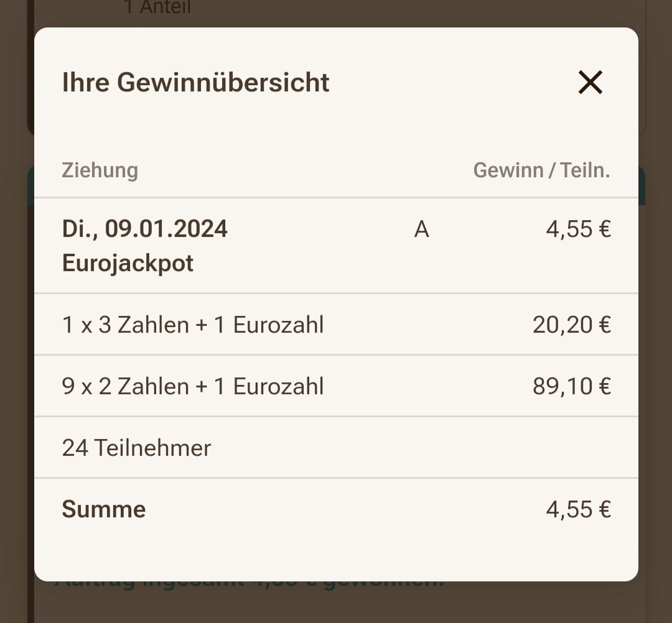Viewport: 672px width, 623px height.
Task: Tap the dimmed 1 Anteil text above dialog
Action: [157, 7]
